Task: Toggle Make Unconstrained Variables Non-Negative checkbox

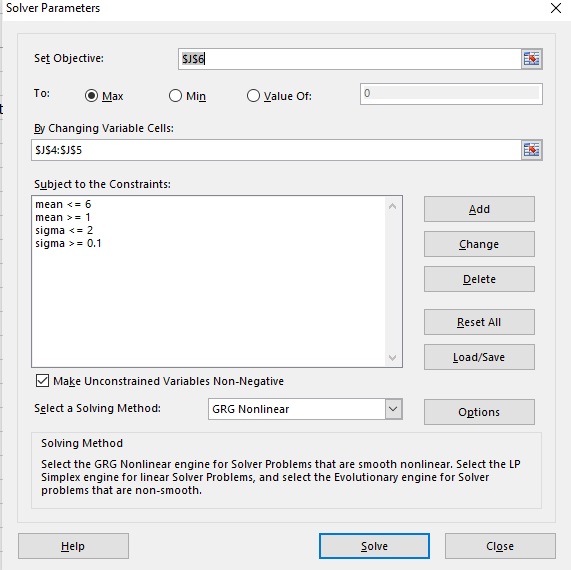Action: click(42, 381)
